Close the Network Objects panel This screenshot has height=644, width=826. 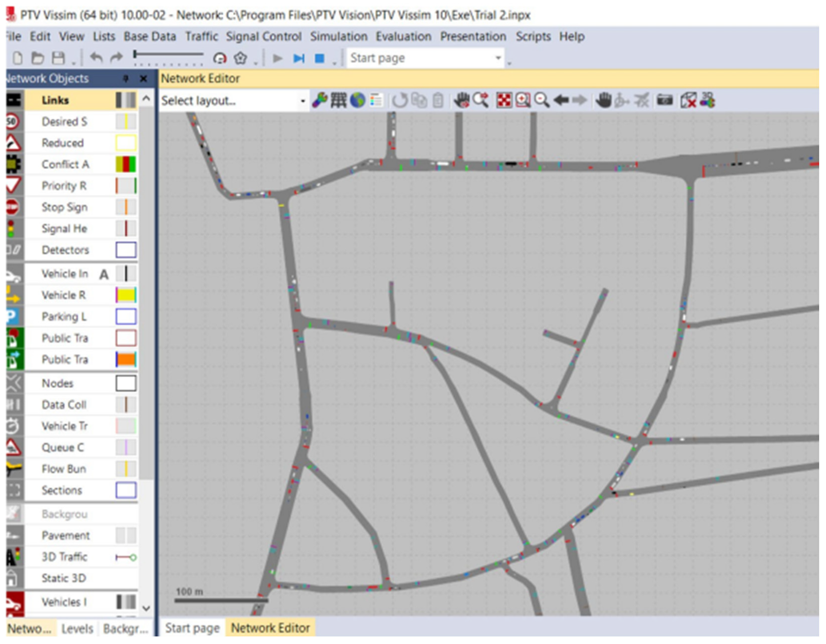coord(143,79)
